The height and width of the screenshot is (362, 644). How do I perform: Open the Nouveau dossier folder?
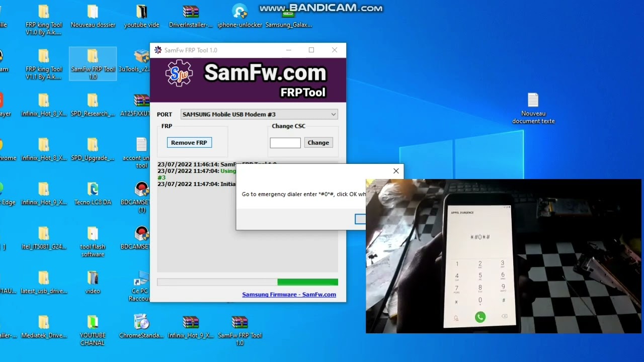93,17
